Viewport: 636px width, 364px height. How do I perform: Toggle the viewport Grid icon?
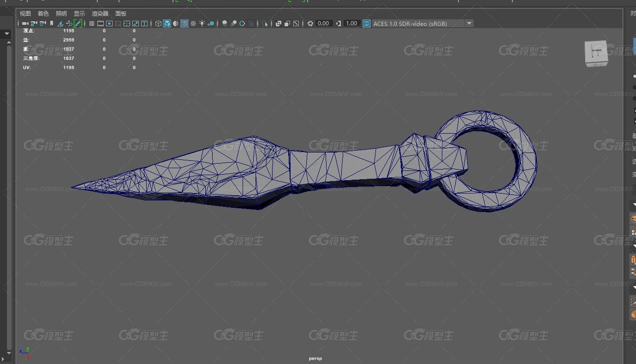click(92, 23)
